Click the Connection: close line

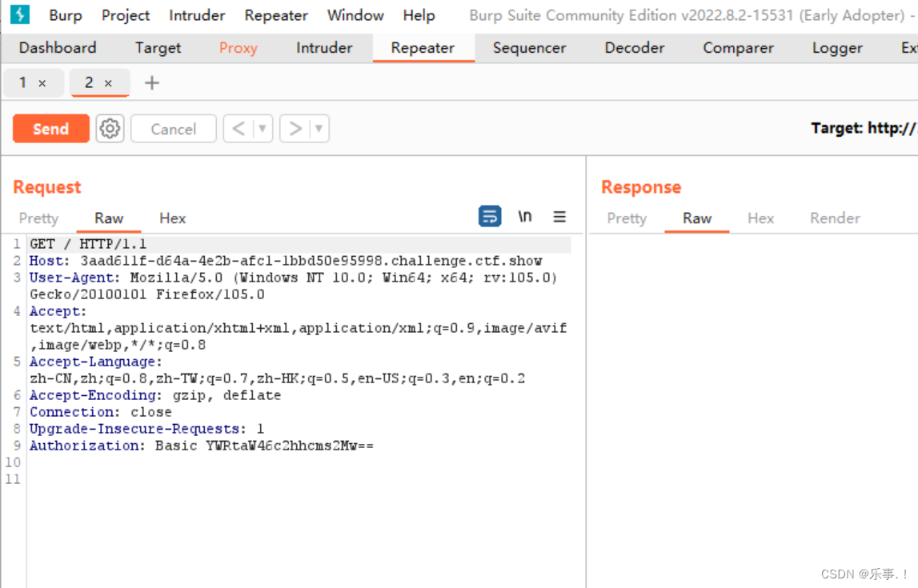[x=100, y=413]
